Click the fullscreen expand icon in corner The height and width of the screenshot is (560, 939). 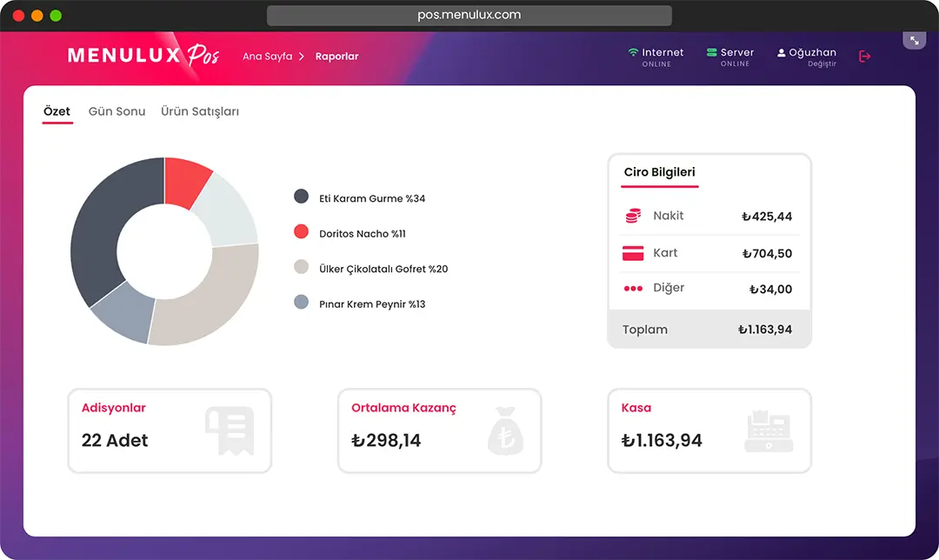coord(914,40)
